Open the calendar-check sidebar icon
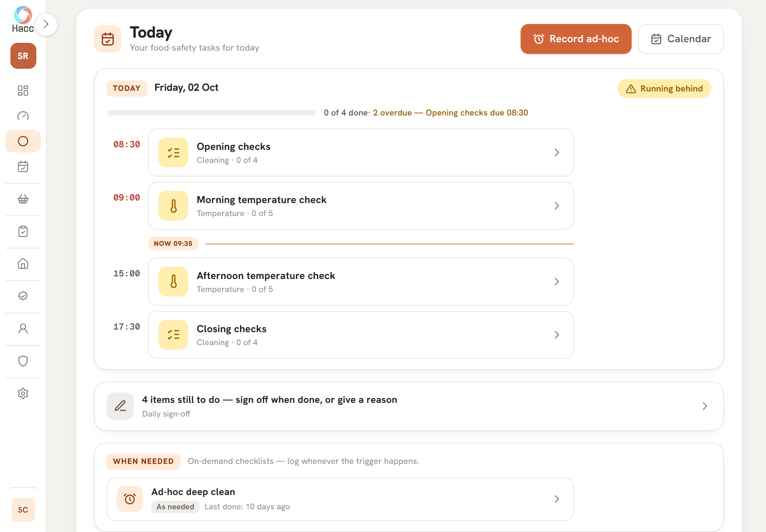This screenshot has width=766, height=532. tap(23, 166)
